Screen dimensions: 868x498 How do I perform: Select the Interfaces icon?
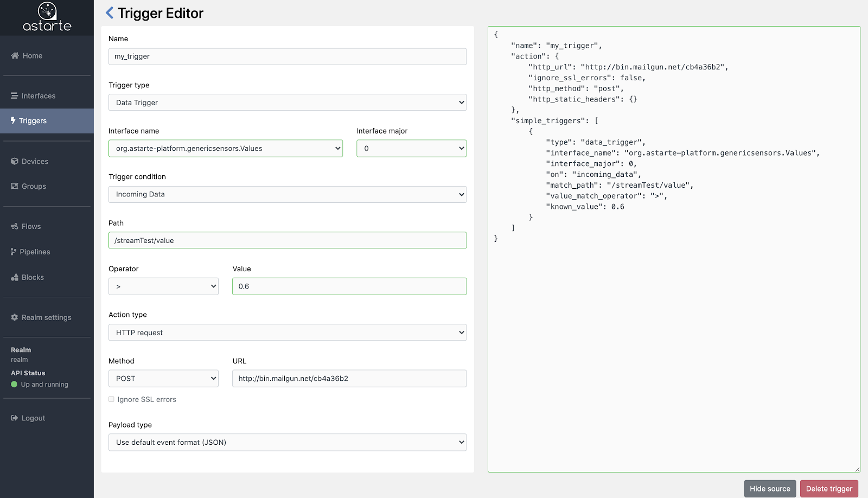point(14,95)
